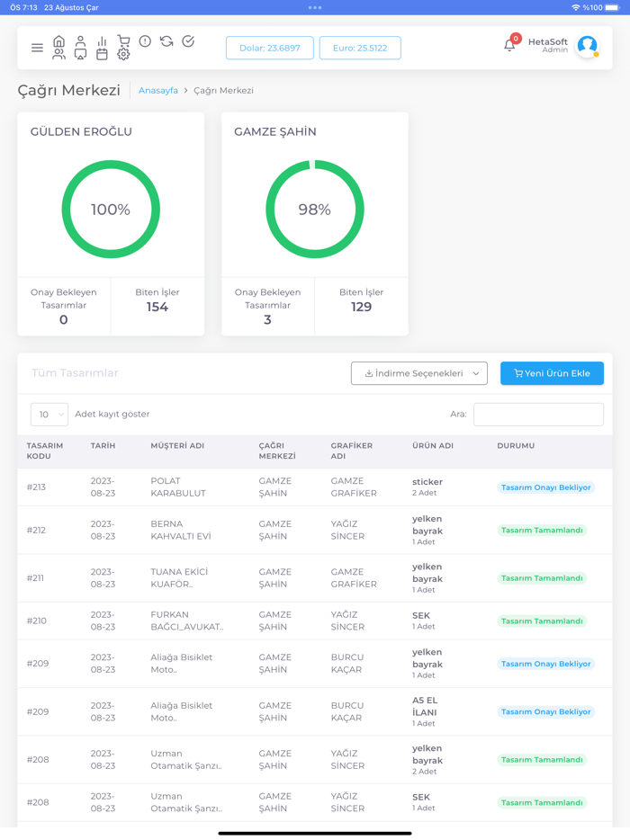630x840 pixels.
Task: Open notifications bell icon
Action: pos(509,45)
